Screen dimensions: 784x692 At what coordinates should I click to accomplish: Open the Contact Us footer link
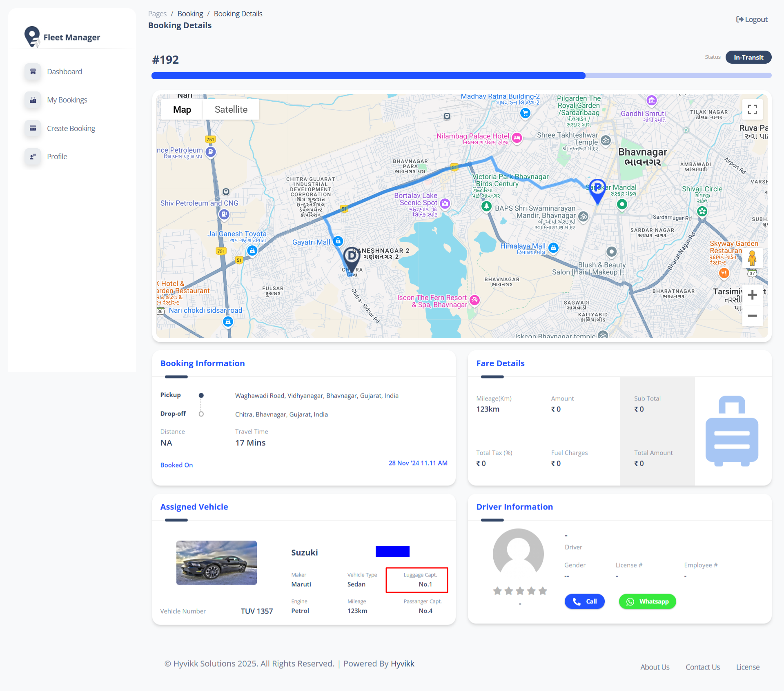coord(702,667)
